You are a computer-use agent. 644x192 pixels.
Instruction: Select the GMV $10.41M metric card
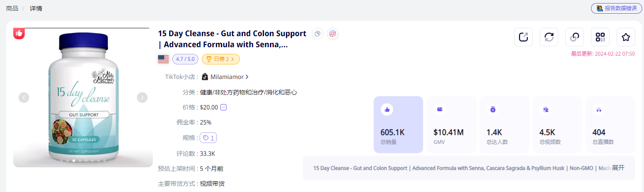point(451,124)
